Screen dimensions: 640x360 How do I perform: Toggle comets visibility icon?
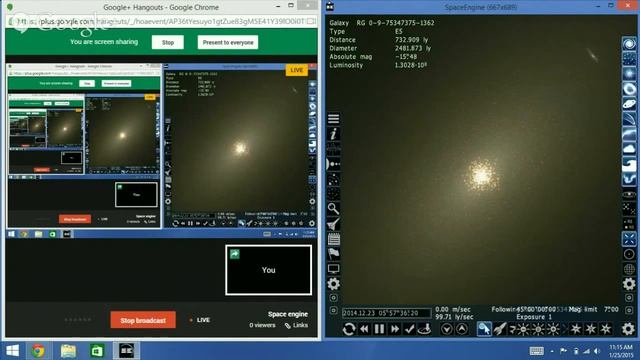tap(629, 119)
